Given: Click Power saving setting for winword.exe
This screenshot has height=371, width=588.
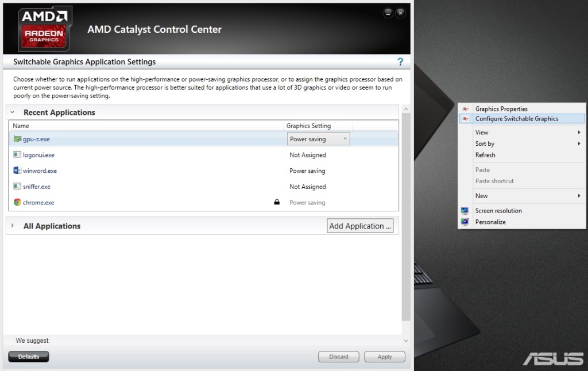Looking at the screenshot, I should tap(307, 171).
